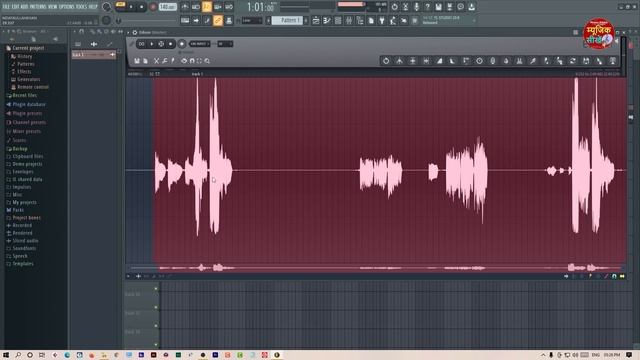This screenshot has width=640, height=360.
Task: Click Edison's send to playlist icon at far right
Action: [613, 61]
